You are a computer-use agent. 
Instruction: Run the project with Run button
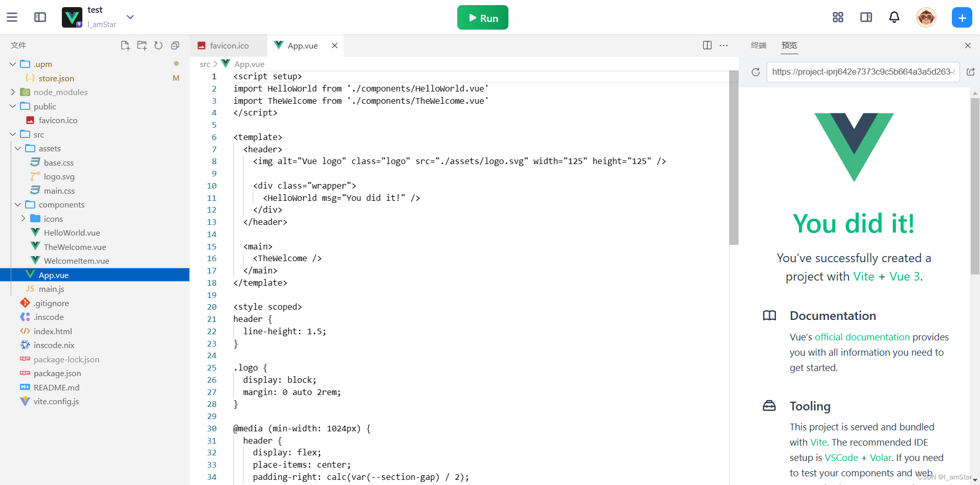tap(482, 17)
